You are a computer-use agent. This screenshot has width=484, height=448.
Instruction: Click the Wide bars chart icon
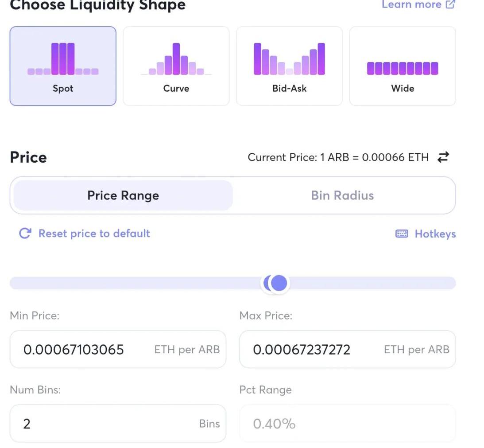click(x=403, y=68)
